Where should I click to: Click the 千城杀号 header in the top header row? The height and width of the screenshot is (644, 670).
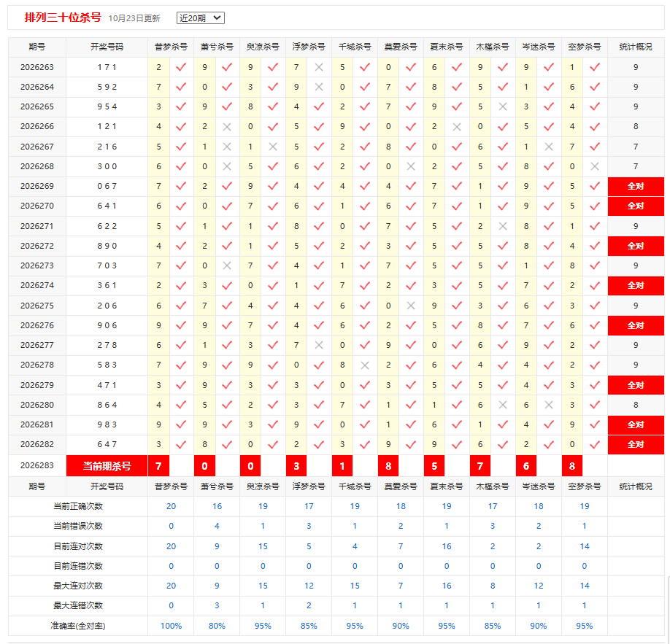tap(355, 47)
